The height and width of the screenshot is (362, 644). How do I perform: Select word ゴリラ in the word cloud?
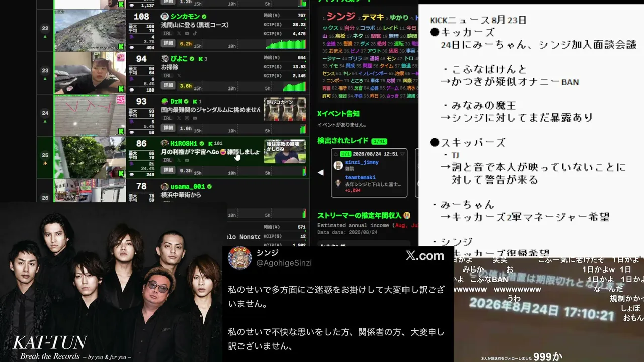(x=355, y=59)
